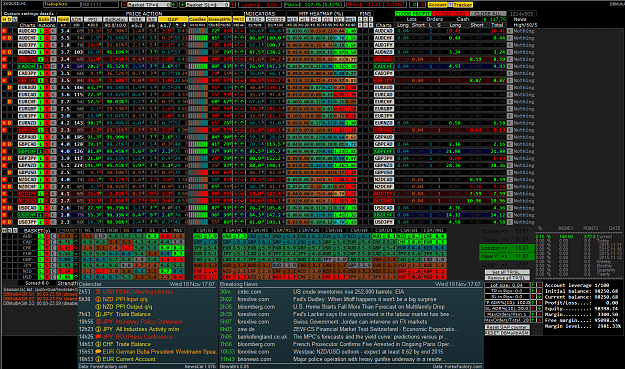625x369 pixels.
Task: Click the red folder icon next to FOMC Meeting Minutes
Action: 98,292
